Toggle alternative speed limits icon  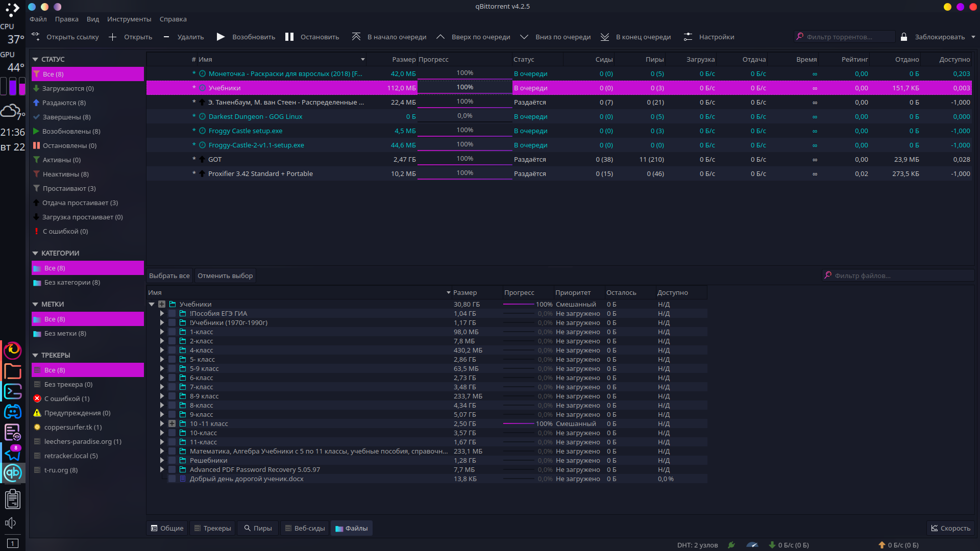point(752,545)
